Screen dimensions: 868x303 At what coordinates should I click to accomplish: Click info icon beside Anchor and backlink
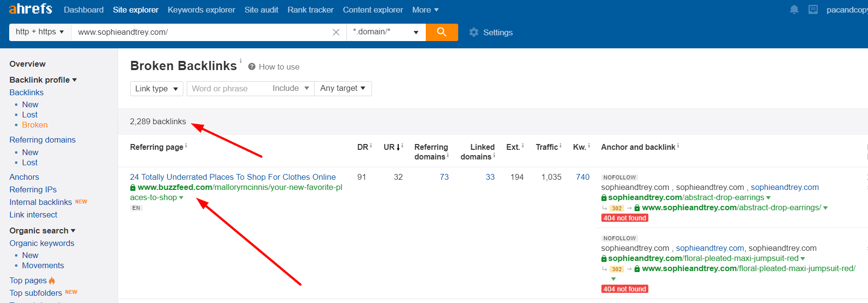click(x=678, y=145)
